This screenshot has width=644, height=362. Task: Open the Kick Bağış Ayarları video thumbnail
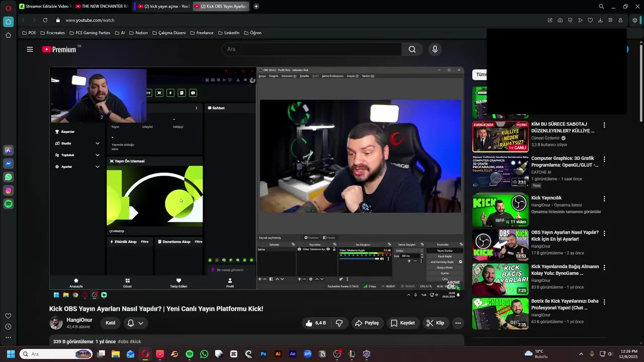pyautogui.click(x=500, y=279)
